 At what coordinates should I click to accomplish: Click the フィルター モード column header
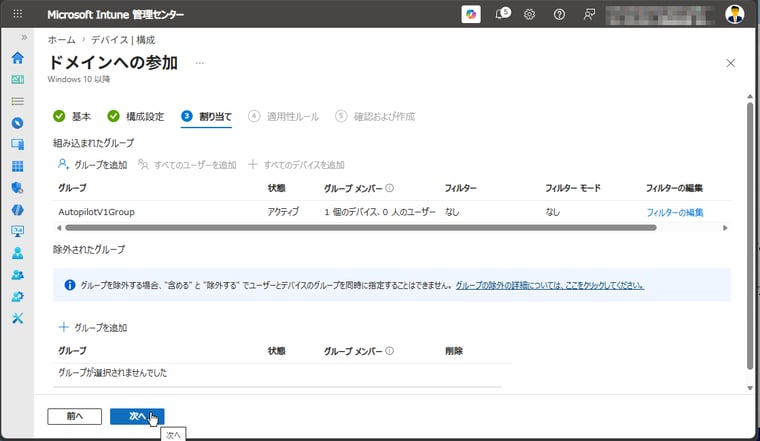click(572, 188)
